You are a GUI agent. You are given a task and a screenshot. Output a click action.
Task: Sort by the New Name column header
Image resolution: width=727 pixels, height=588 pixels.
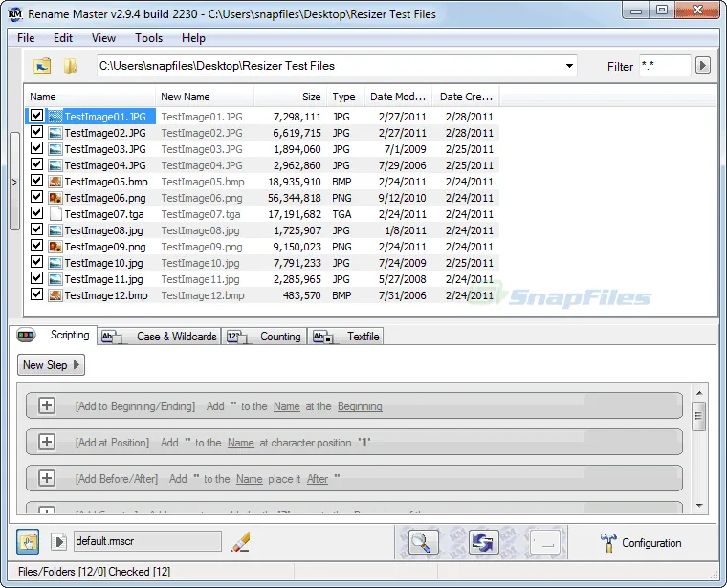[205, 97]
